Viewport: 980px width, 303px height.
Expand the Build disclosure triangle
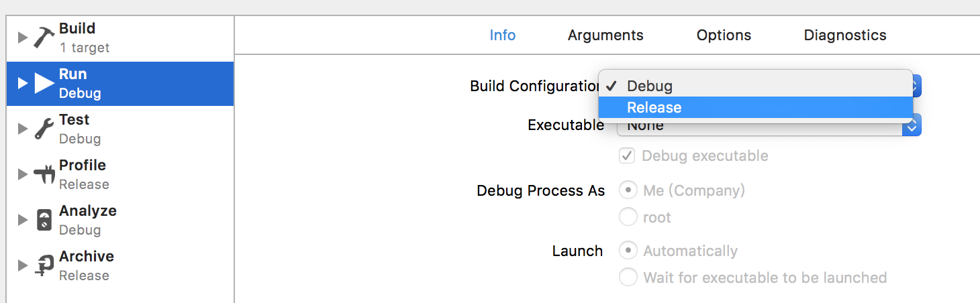[x=23, y=38]
